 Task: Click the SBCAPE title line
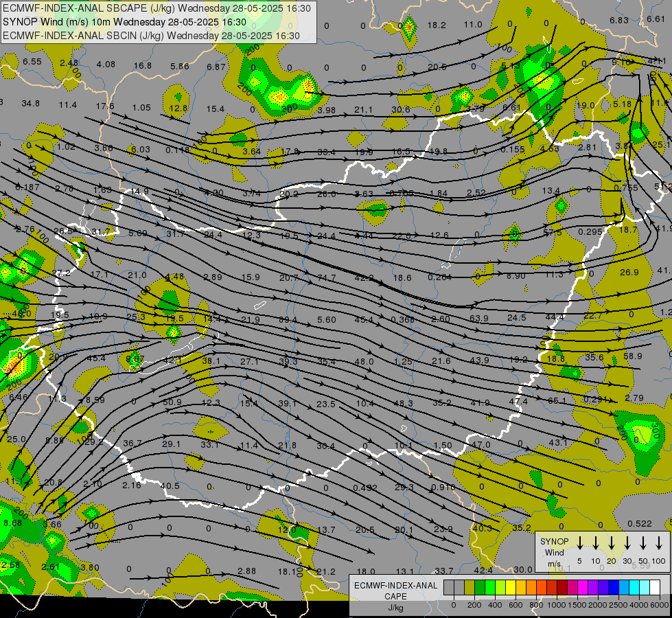coord(157,8)
